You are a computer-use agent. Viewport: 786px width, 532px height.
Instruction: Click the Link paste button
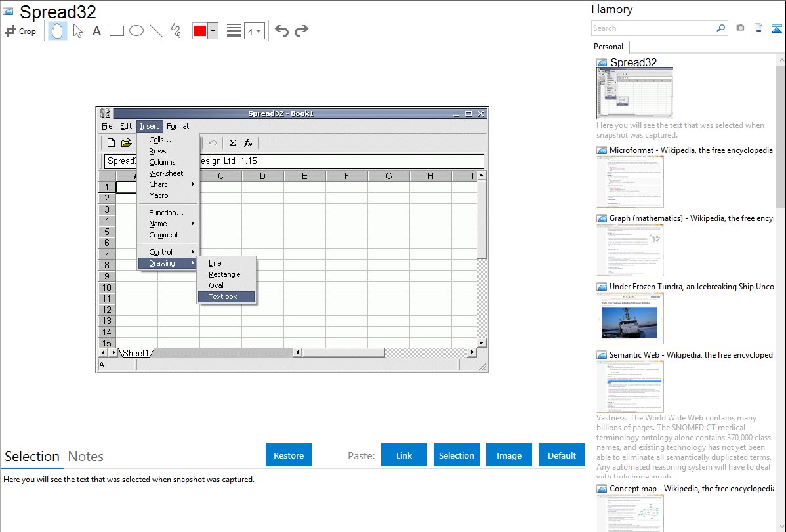click(x=404, y=455)
